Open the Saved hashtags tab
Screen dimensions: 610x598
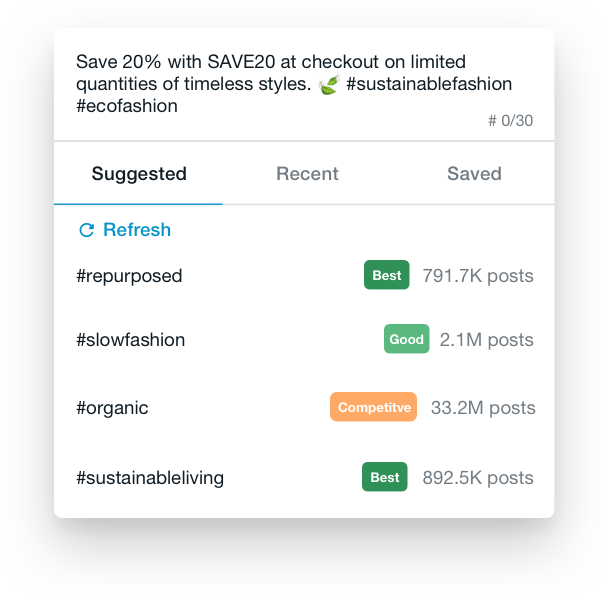tap(474, 174)
